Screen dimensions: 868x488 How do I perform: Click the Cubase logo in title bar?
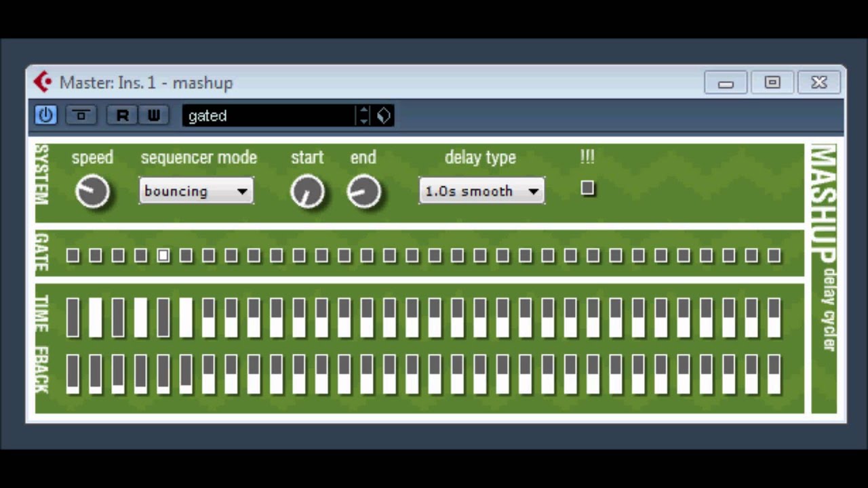43,82
